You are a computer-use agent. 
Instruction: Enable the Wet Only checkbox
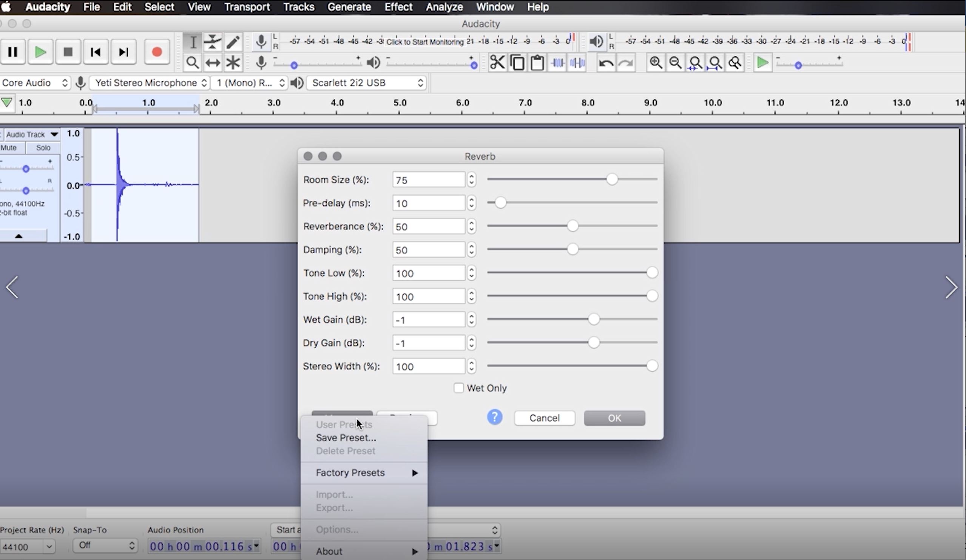(458, 388)
